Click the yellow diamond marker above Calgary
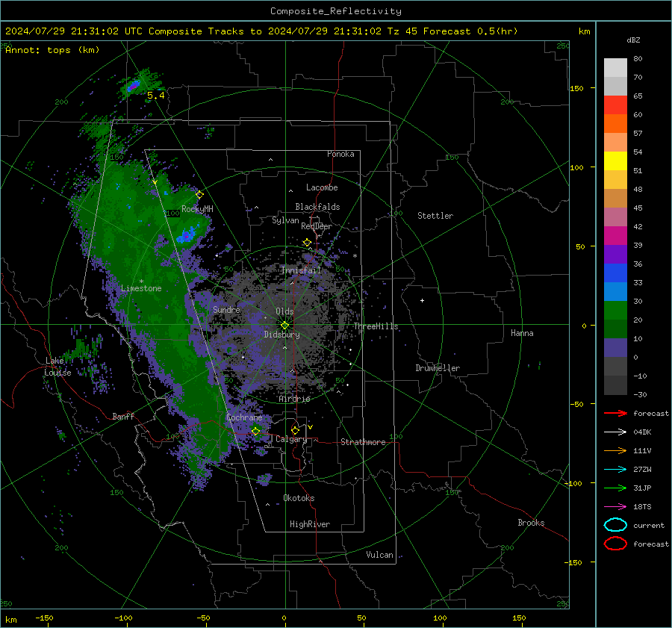 [x=295, y=430]
